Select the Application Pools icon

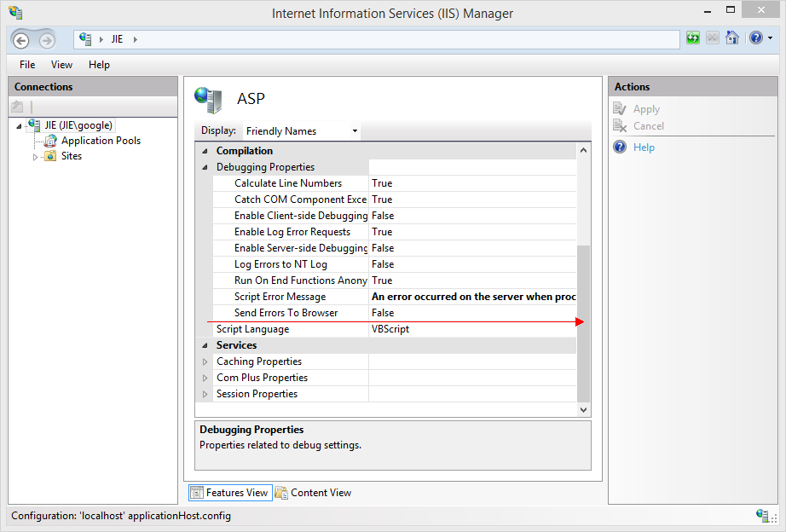(50, 141)
